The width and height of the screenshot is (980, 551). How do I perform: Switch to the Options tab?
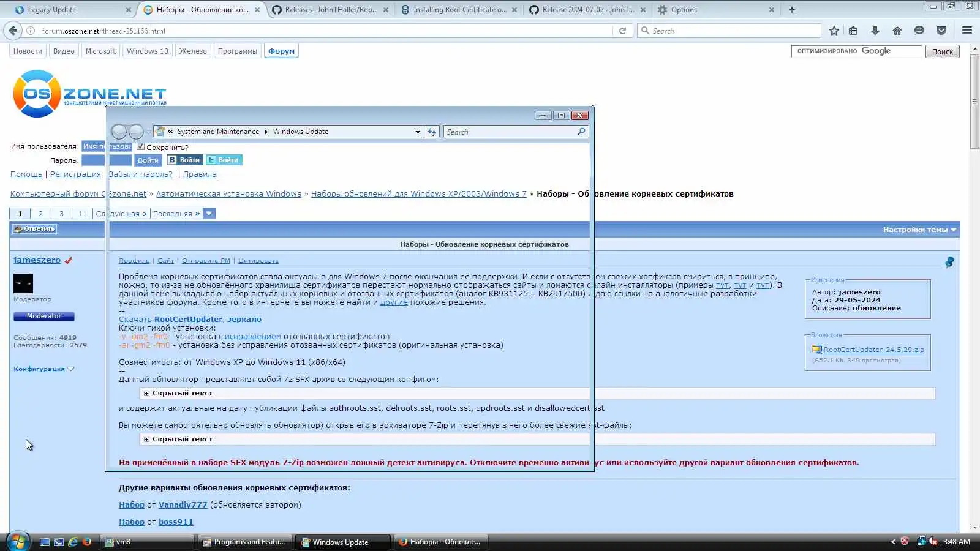717,10
